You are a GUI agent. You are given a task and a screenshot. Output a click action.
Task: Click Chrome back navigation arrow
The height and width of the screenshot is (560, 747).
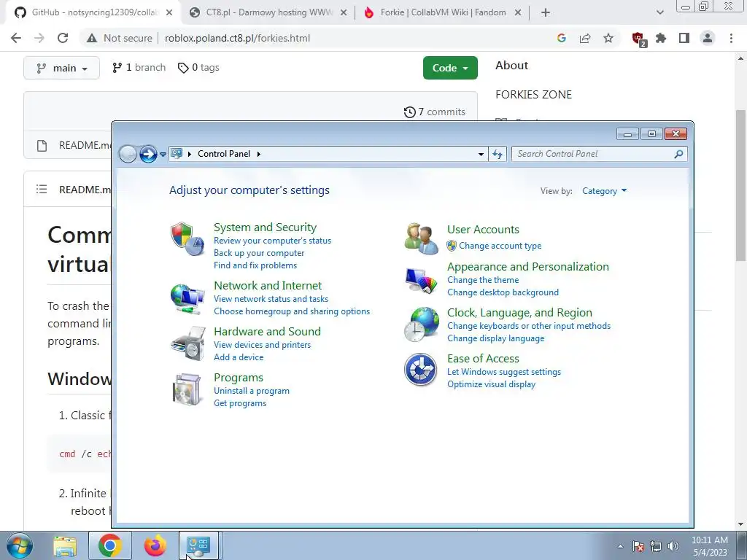pos(16,38)
